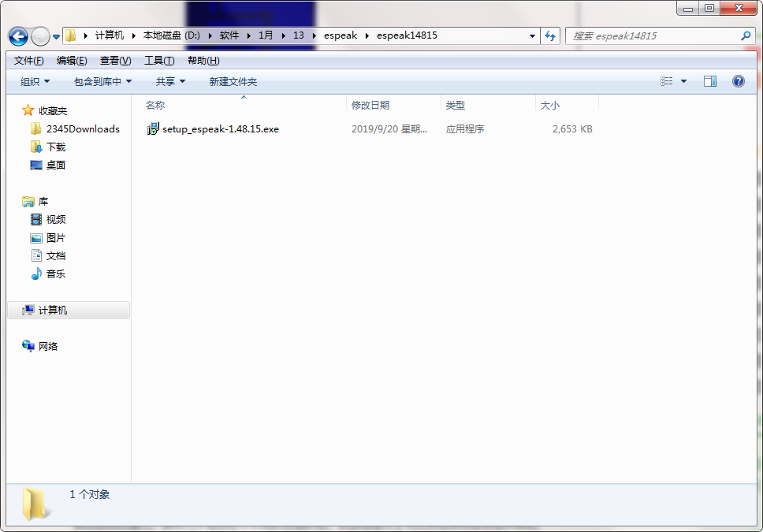The height and width of the screenshot is (532, 763).
Task: Click the 应用程序 type cell
Action: [x=465, y=129]
